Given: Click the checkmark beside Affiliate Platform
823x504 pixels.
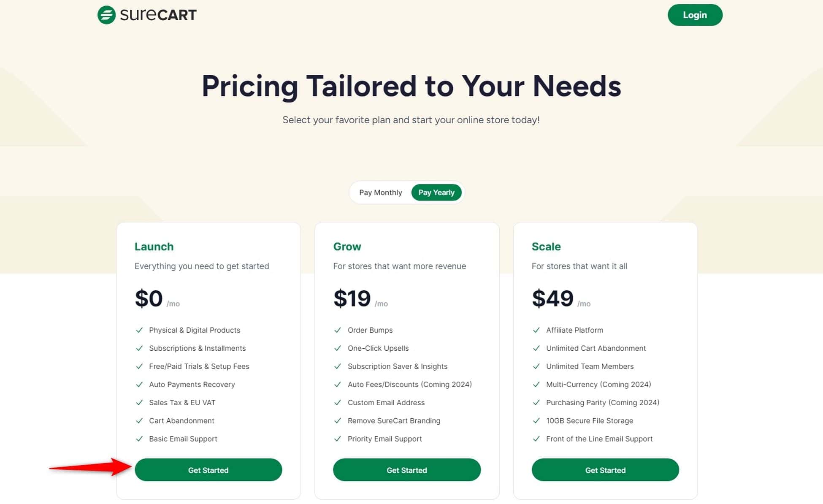Looking at the screenshot, I should 537,330.
